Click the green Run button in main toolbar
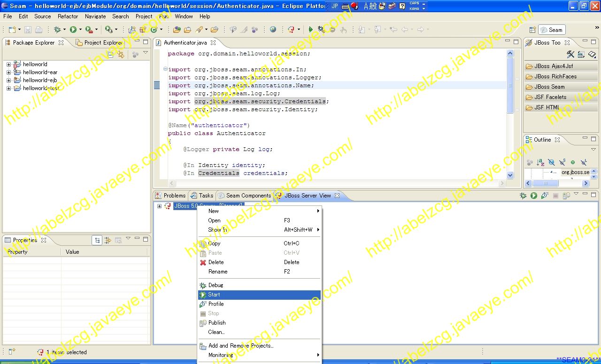The image size is (601, 364). click(73, 30)
